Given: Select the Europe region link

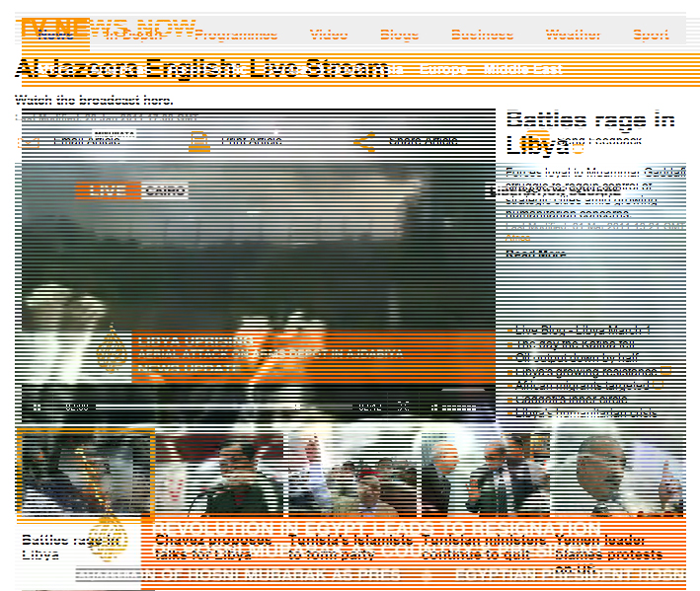Looking at the screenshot, I should coord(443,70).
